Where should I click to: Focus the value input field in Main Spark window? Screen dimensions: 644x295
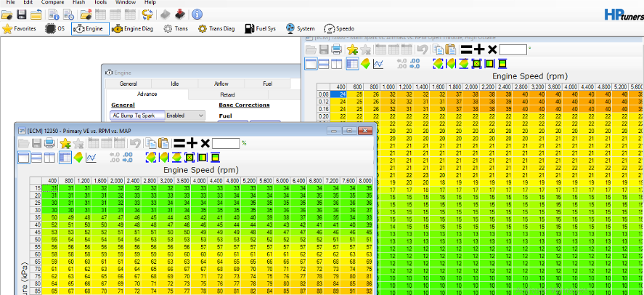[513, 50]
